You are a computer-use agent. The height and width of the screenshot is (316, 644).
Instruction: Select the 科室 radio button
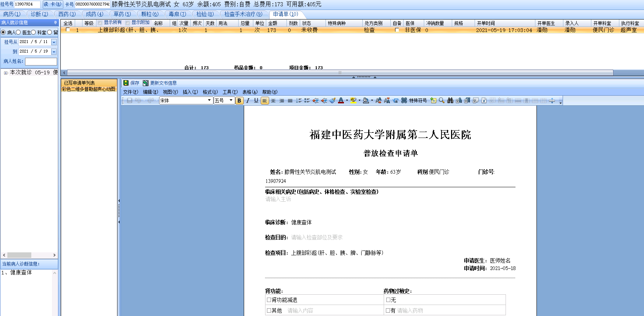34,32
